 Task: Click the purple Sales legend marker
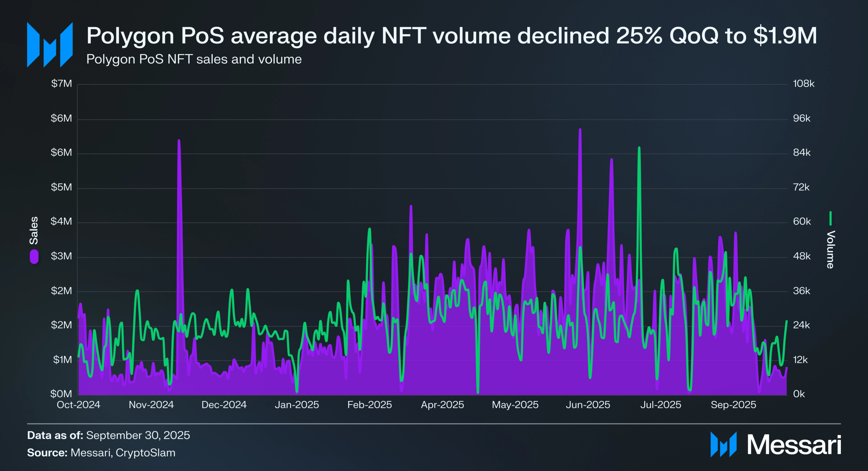click(34, 257)
